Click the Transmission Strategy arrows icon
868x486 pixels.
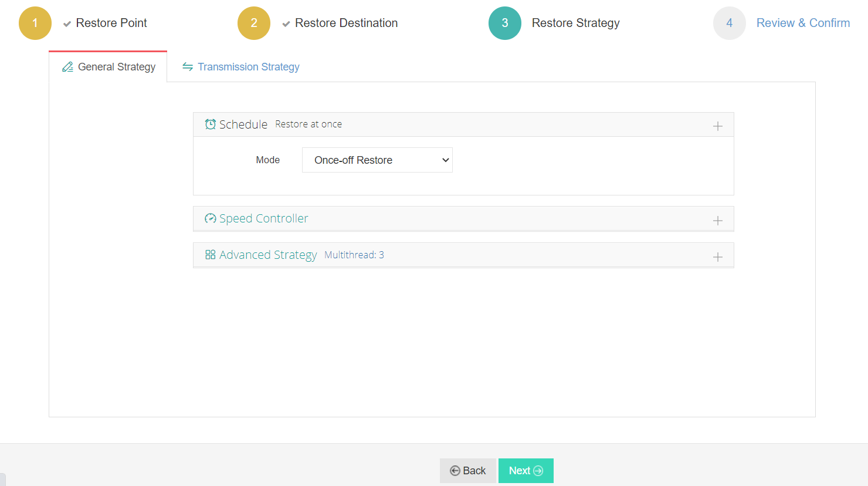coord(188,67)
